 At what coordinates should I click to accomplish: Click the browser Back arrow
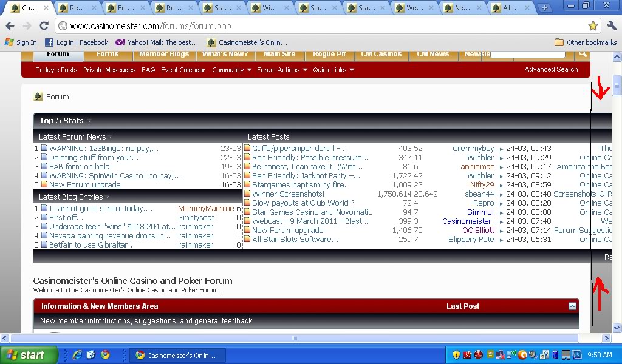(x=10, y=26)
